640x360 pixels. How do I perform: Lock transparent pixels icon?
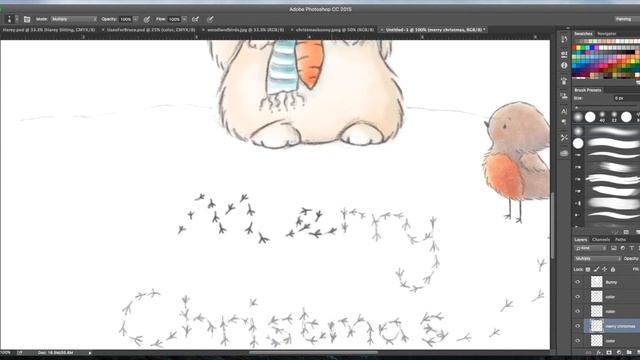click(x=588, y=269)
